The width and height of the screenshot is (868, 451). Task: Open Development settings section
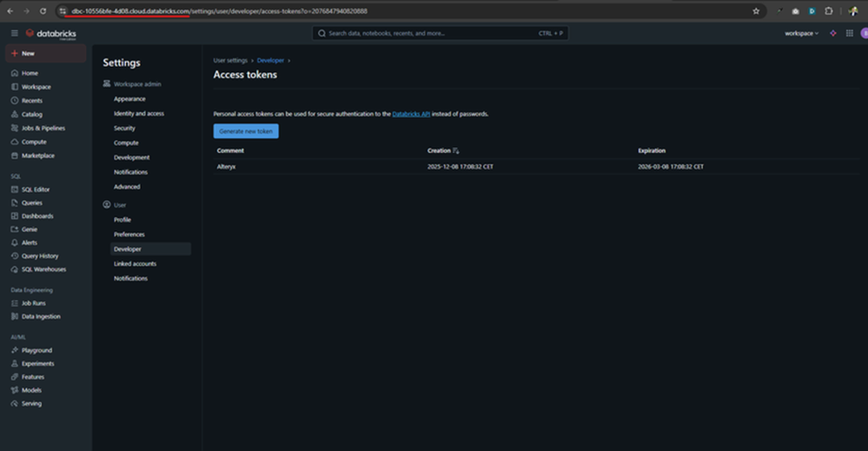coord(132,157)
